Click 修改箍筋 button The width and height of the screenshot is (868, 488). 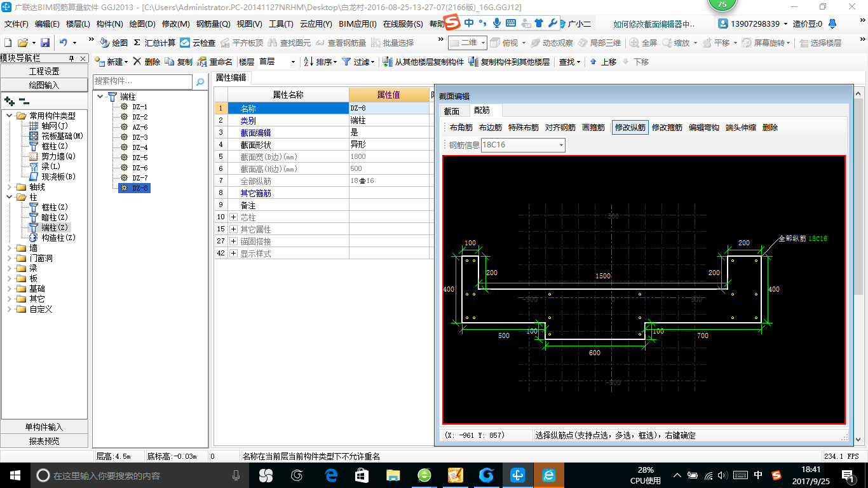tap(667, 128)
